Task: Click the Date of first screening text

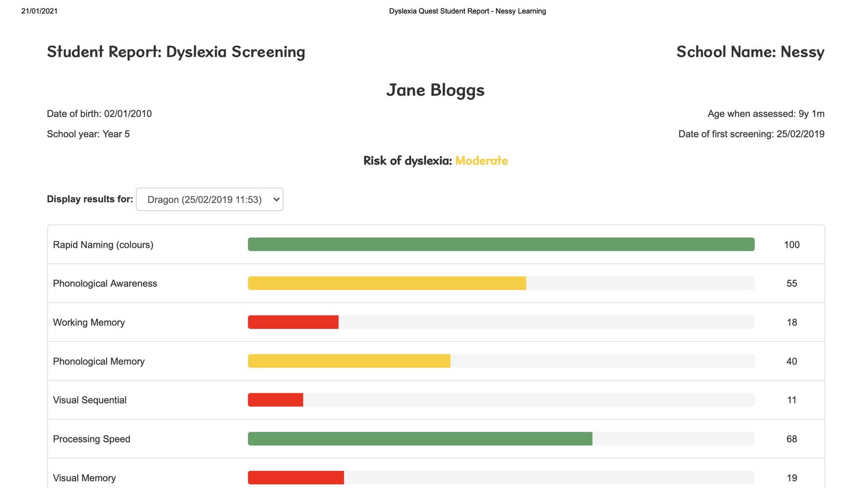Action: pos(752,134)
